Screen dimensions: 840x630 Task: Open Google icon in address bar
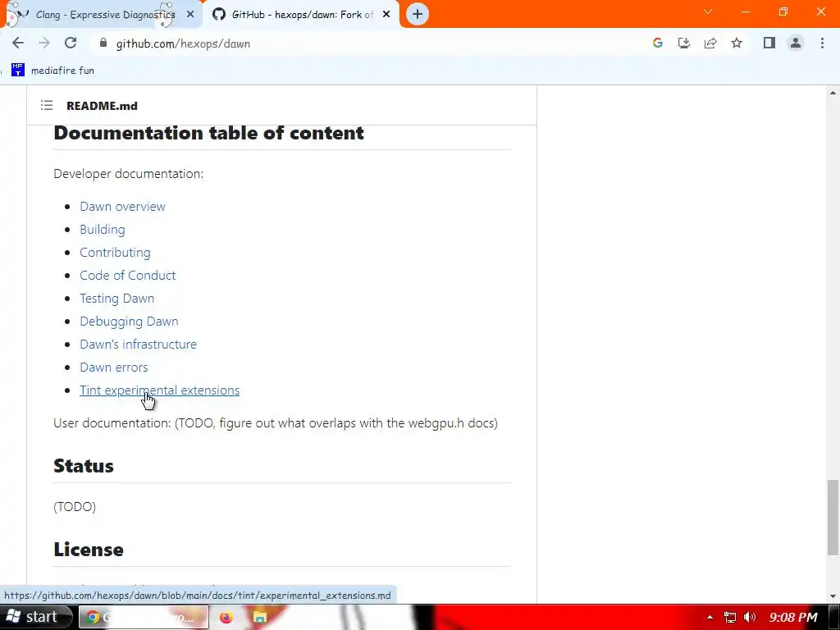[x=658, y=43]
